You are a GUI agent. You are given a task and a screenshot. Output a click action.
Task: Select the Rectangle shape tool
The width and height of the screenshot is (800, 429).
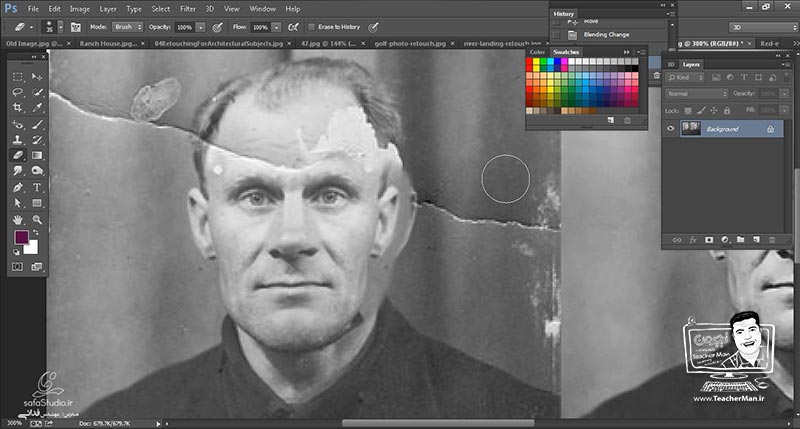pos(37,203)
